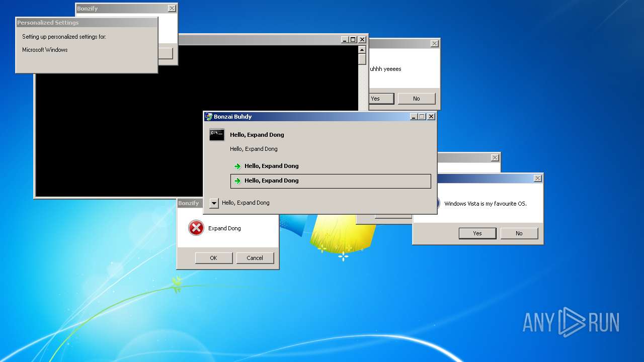Click the "Hello, Expand Dong" footer text
The image size is (644, 362).
246,203
